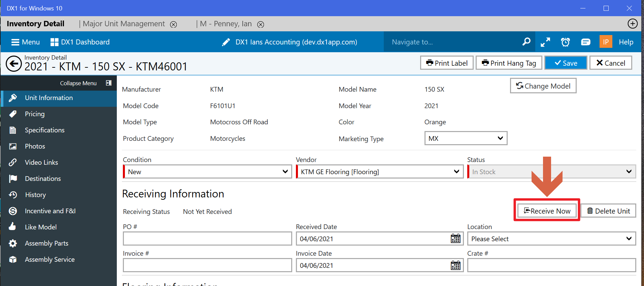Open the Assembly Parts section

(x=59, y=243)
